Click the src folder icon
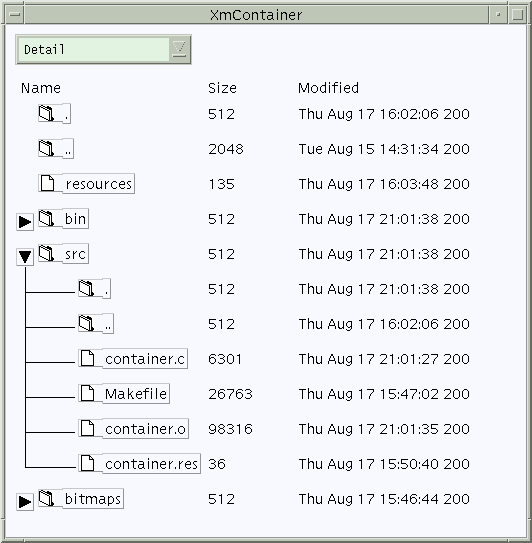The height and width of the screenshot is (543, 532). point(46,253)
